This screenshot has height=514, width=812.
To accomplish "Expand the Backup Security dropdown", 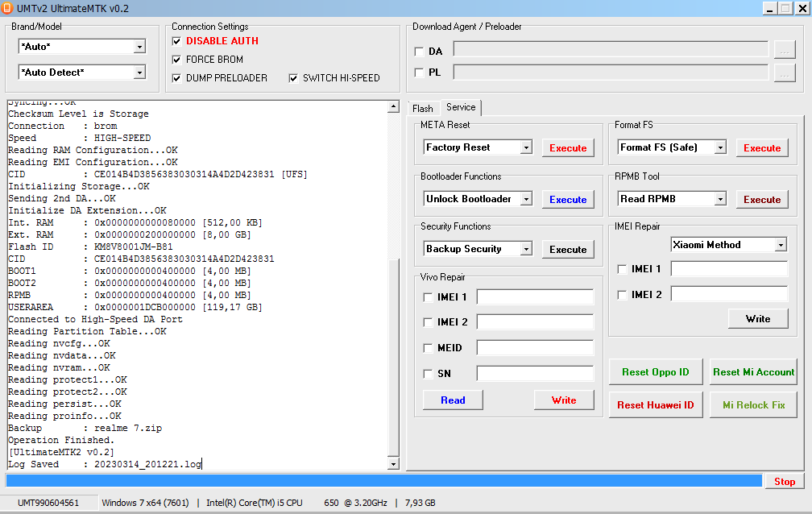I will [x=526, y=249].
